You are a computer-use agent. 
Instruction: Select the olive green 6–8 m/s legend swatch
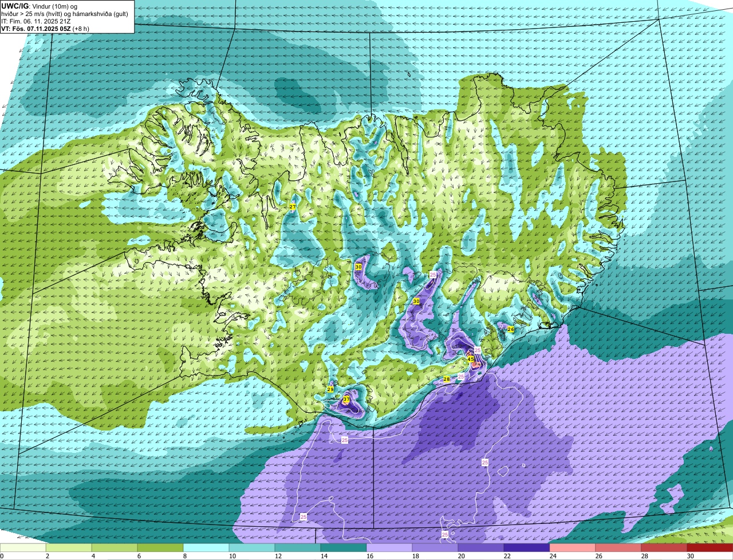[160, 548]
